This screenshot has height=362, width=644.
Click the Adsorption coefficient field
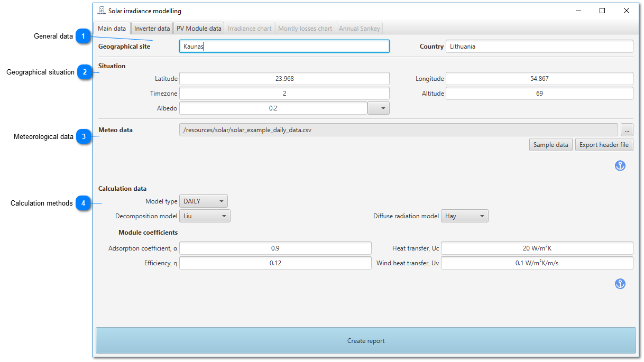pyautogui.click(x=275, y=248)
